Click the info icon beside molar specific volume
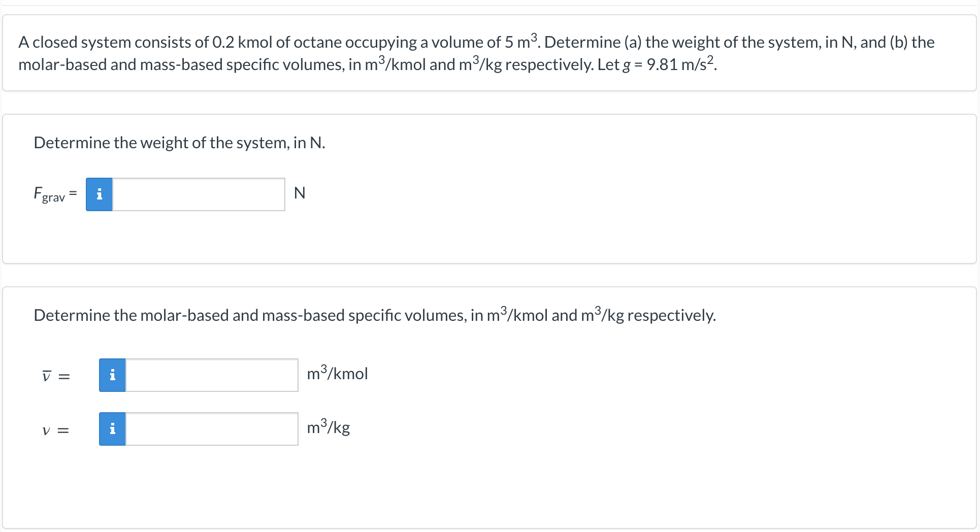The image size is (980, 532). click(112, 375)
